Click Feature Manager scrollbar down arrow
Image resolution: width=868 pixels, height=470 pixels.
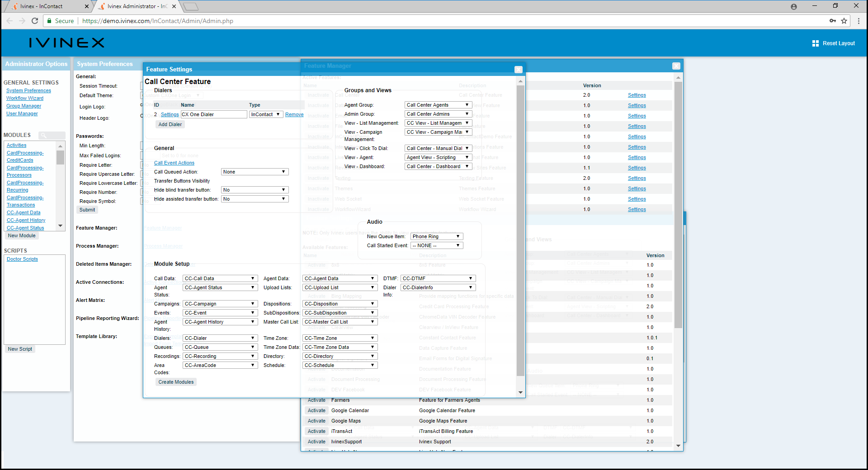click(x=678, y=446)
